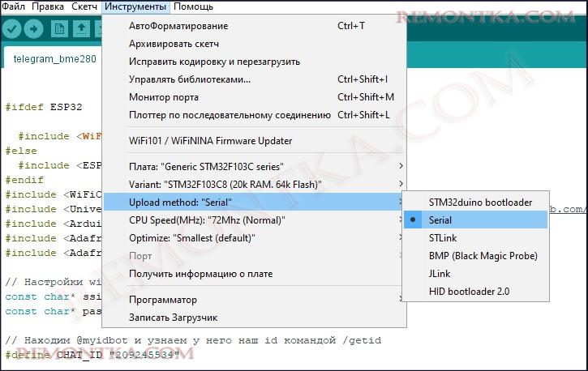The height and width of the screenshot is (371, 588).
Task: Click Записать Загрузчик menu entry
Action: tap(173, 318)
